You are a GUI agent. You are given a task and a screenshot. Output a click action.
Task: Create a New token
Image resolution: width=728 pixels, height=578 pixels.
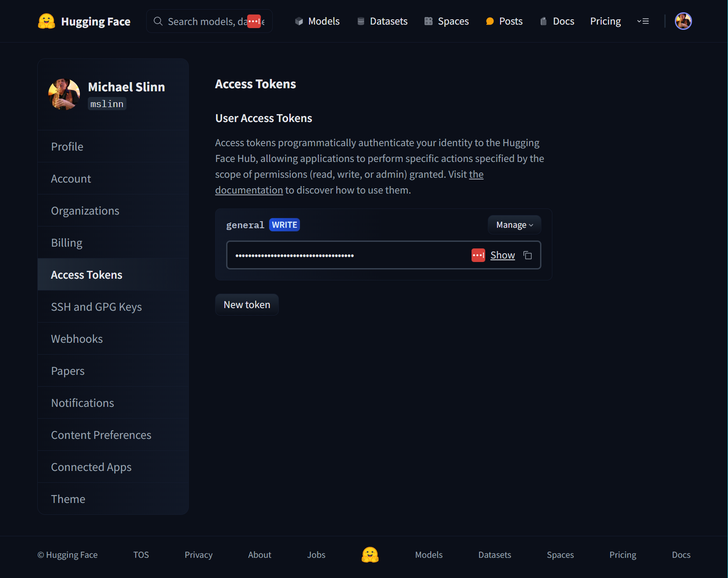(x=247, y=305)
